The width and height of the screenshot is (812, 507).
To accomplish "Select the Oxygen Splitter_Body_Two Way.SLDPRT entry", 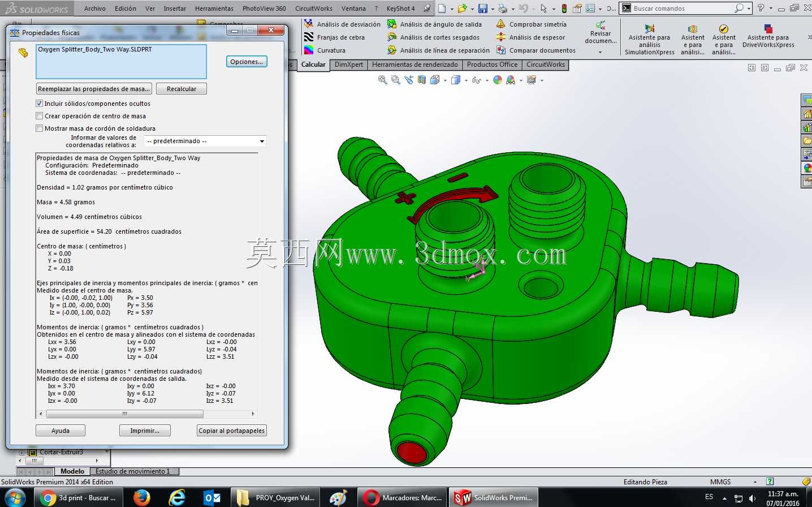I will pyautogui.click(x=94, y=49).
